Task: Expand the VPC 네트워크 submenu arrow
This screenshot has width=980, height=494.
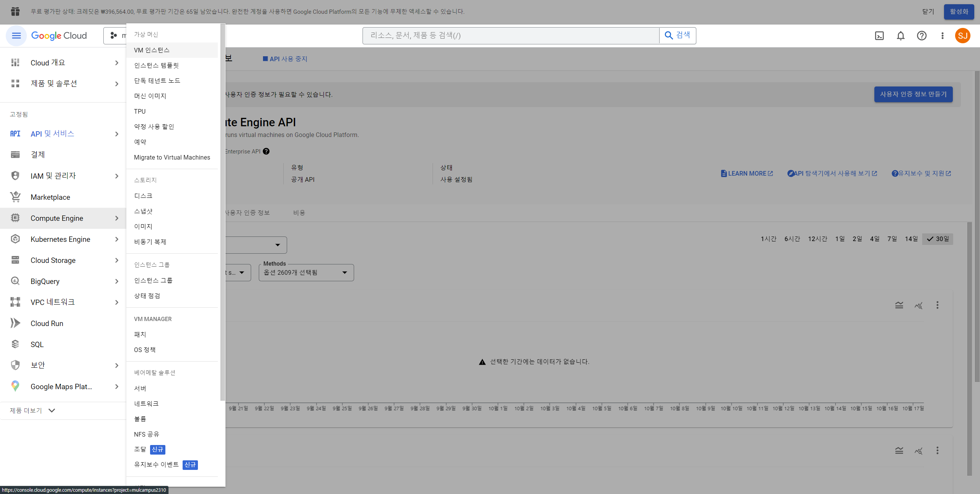Action: [x=117, y=302]
